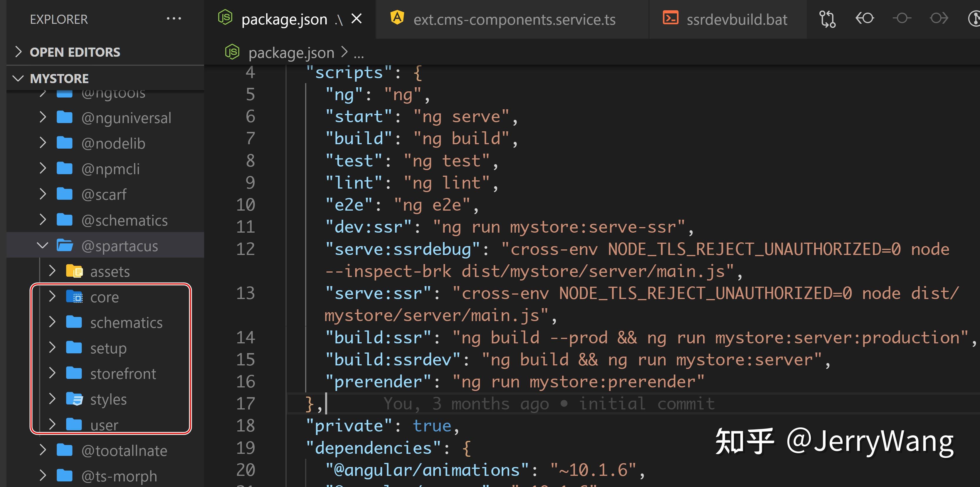Expand the @nguniversal folder chevron
The image size is (980, 487).
pyautogui.click(x=43, y=117)
